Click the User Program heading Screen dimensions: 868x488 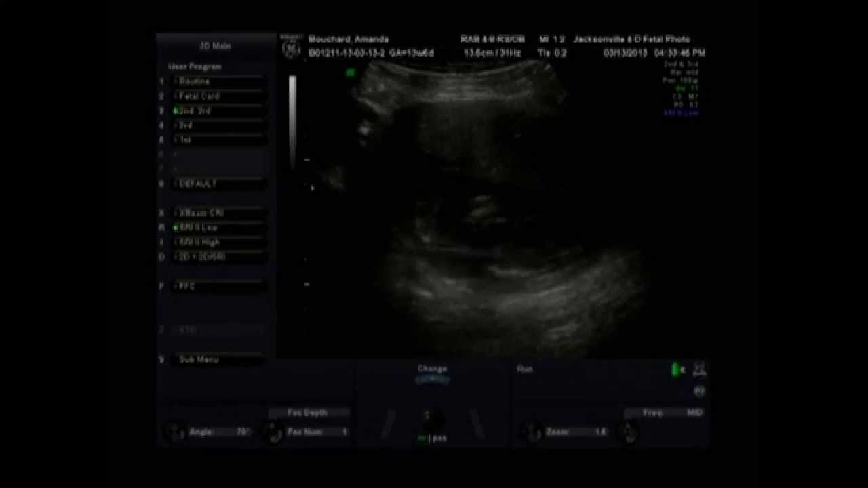(x=195, y=67)
